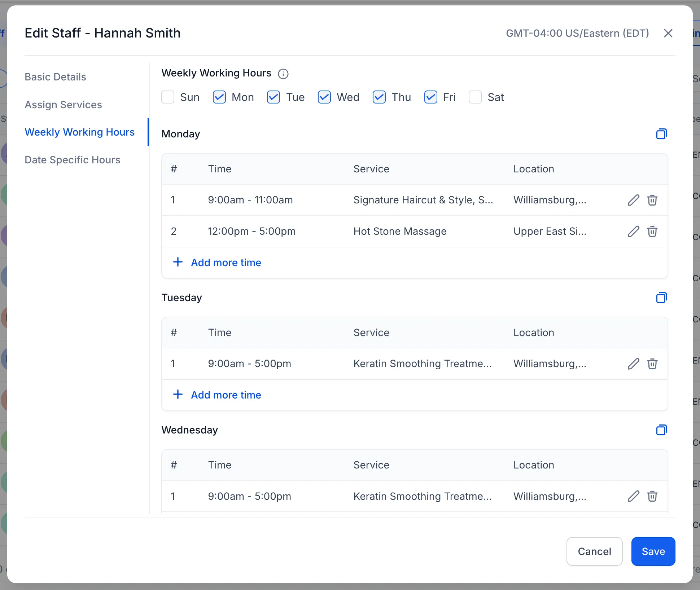The height and width of the screenshot is (590, 700).
Task: Delete Monday Hot Stone Massage slot
Action: point(652,232)
